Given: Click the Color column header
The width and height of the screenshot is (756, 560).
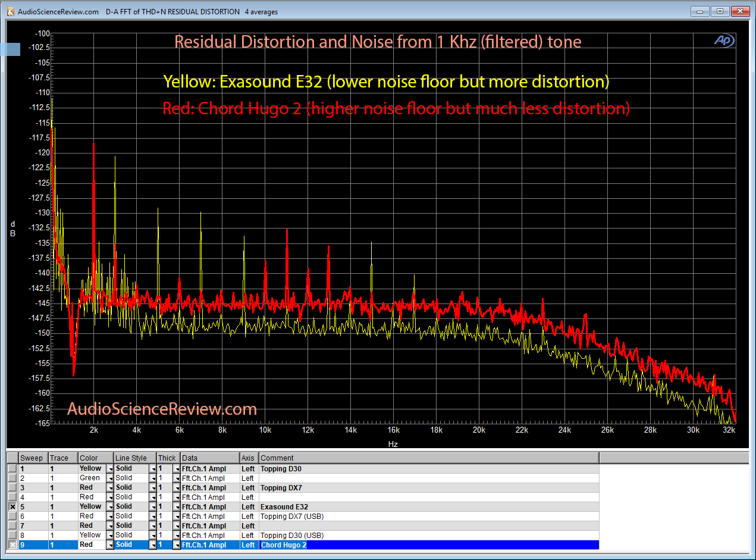Looking at the screenshot, I should (96, 458).
